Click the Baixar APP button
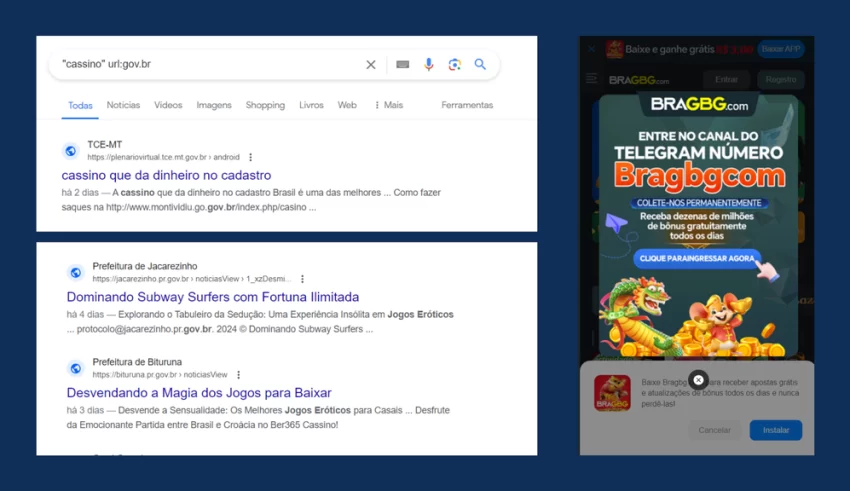This screenshot has height=491, width=850. 781,49
